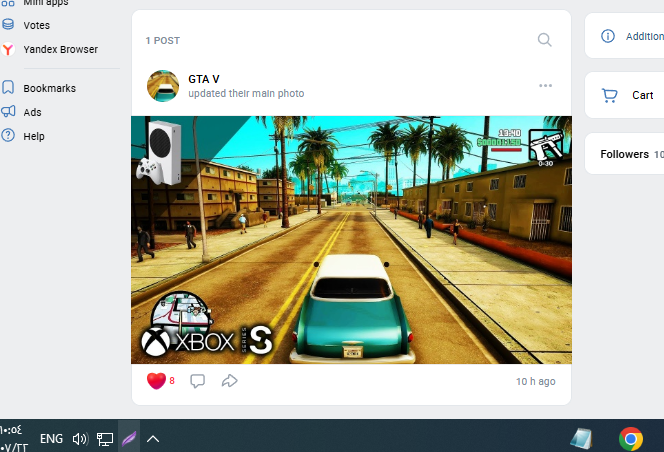Open Bookmarks in the sidebar
This screenshot has width=664, height=452.
click(50, 88)
